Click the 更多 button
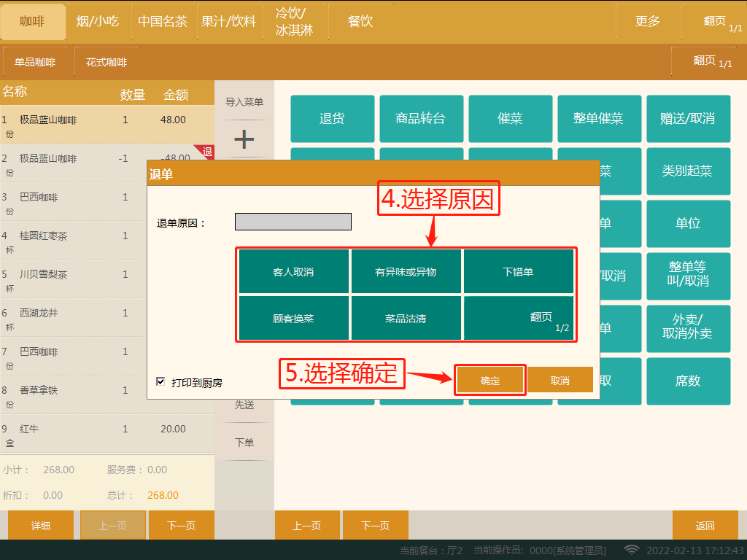The width and height of the screenshot is (747, 560). pyautogui.click(x=648, y=22)
